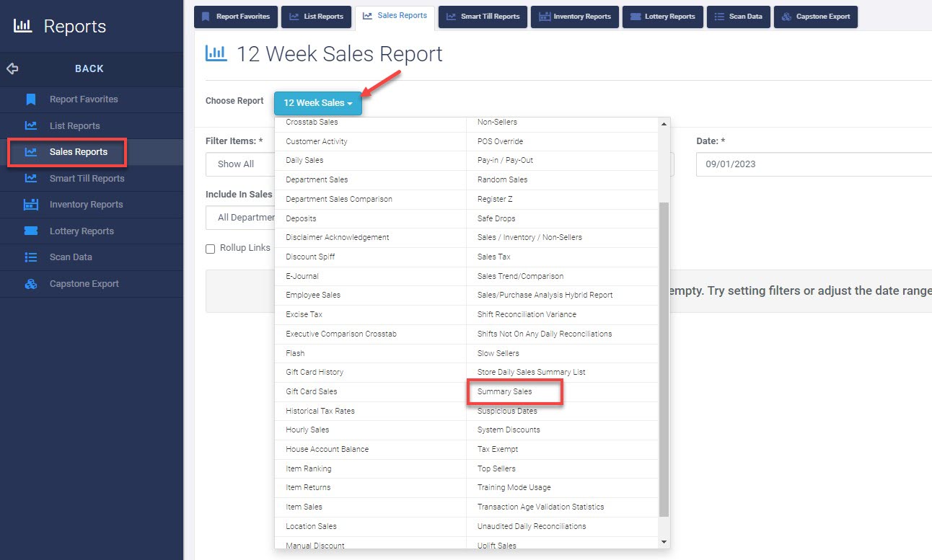Select the Deposits report
Viewport: 932px width, 560px height.
[301, 218]
